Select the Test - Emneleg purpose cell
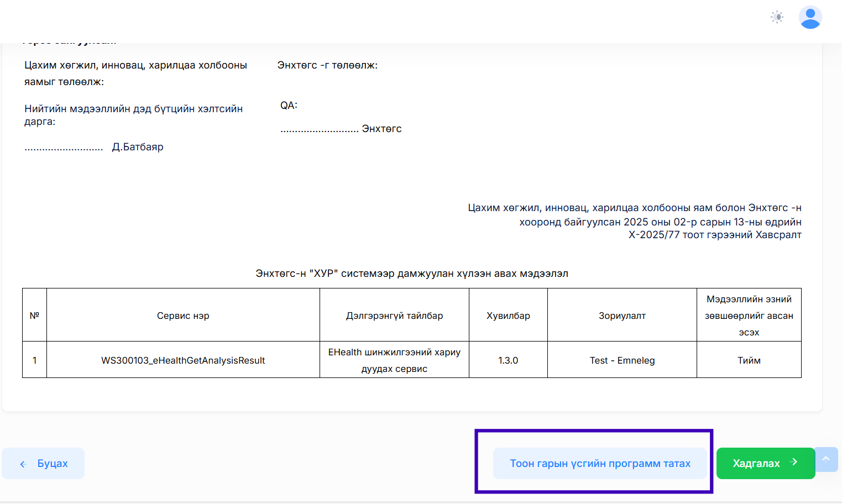This screenshot has width=842, height=504. click(622, 360)
